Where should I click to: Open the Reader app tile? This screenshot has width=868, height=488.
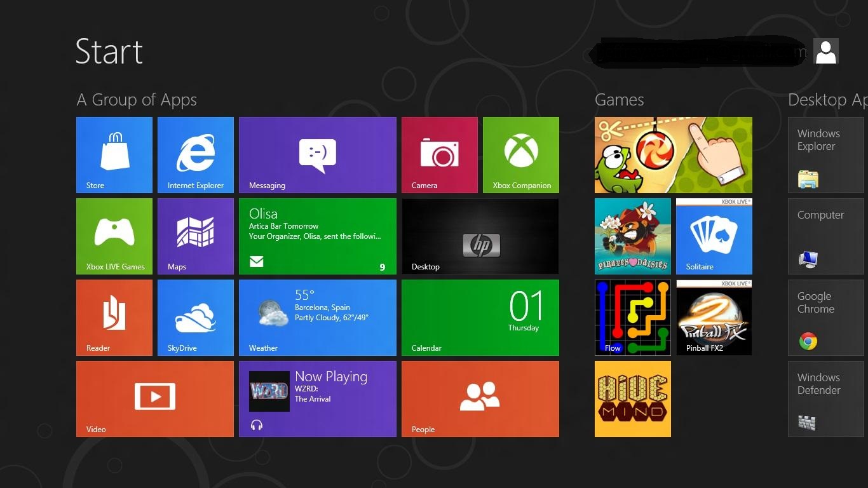click(x=114, y=318)
